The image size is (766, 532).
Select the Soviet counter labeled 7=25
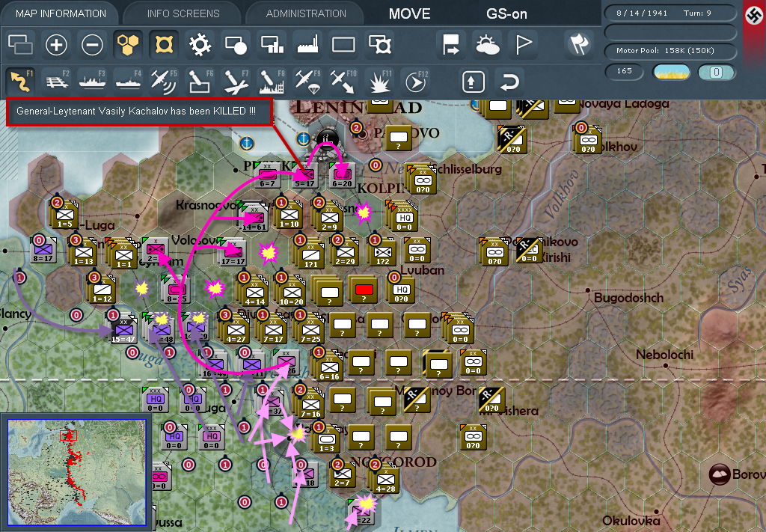tap(310, 329)
